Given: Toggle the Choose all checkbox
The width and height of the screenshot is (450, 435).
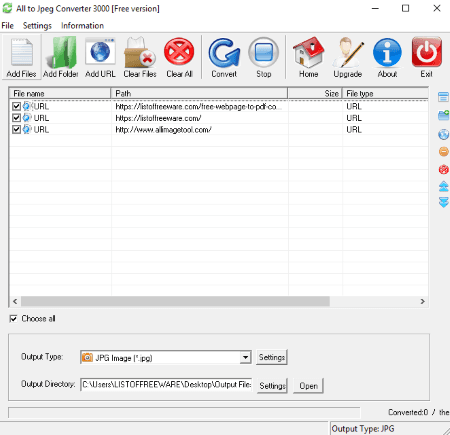Looking at the screenshot, I should [13, 319].
